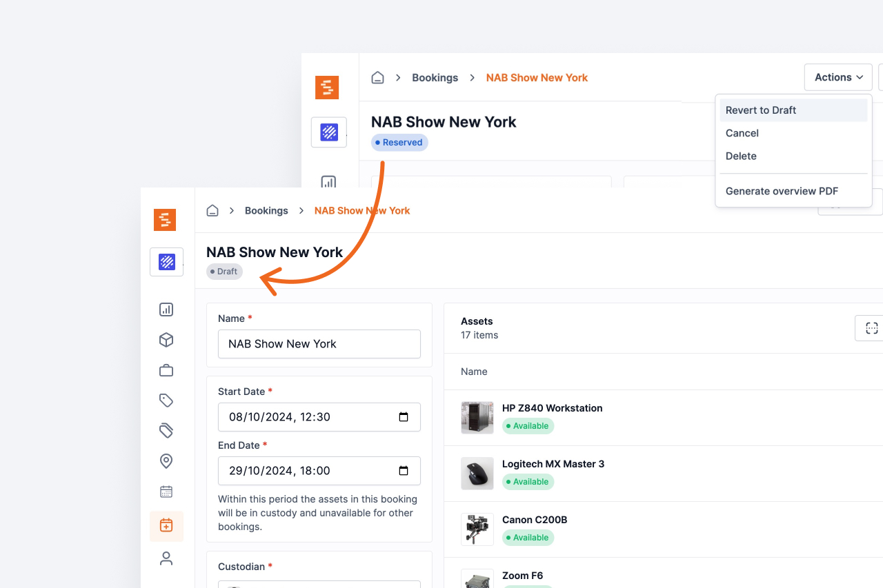The image size is (883, 588).
Task: Click the QR scan icon near Assets panel
Action: tap(872, 327)
